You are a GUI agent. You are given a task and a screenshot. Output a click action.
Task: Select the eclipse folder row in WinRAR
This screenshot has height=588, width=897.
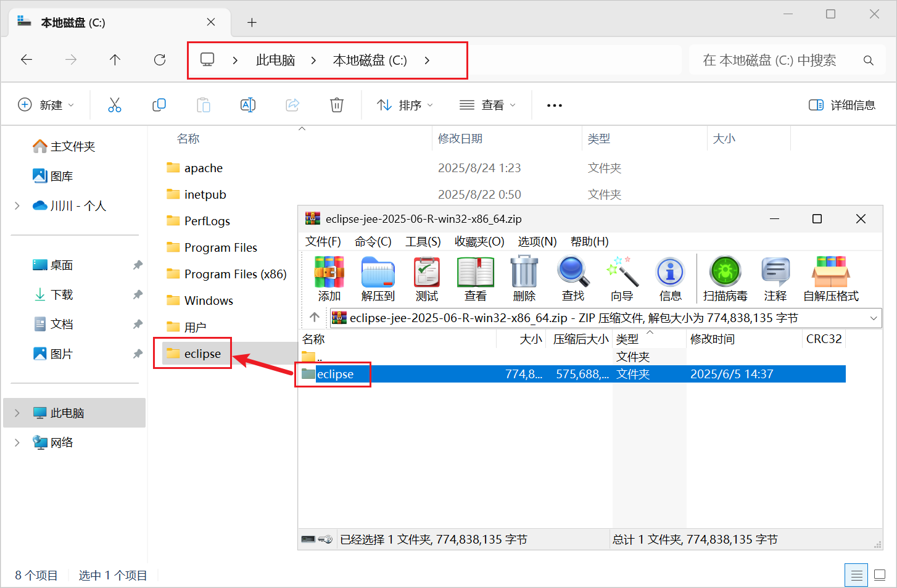[x=572, y=374]
